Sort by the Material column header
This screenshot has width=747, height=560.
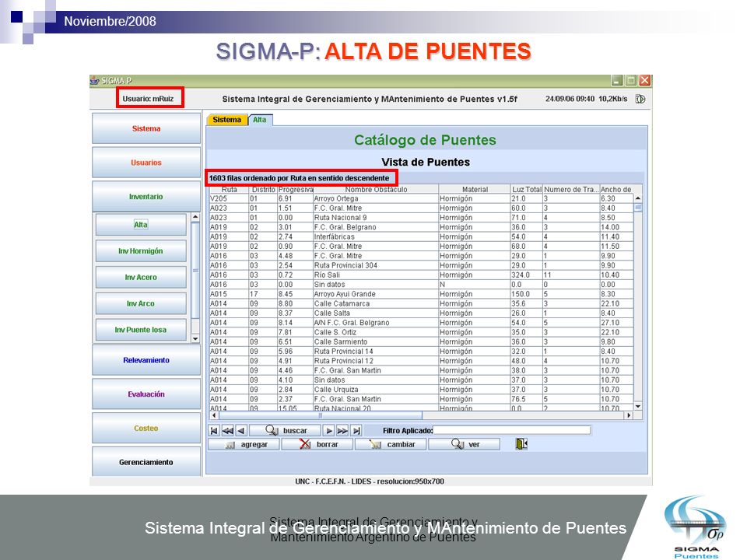click(475, 190)
